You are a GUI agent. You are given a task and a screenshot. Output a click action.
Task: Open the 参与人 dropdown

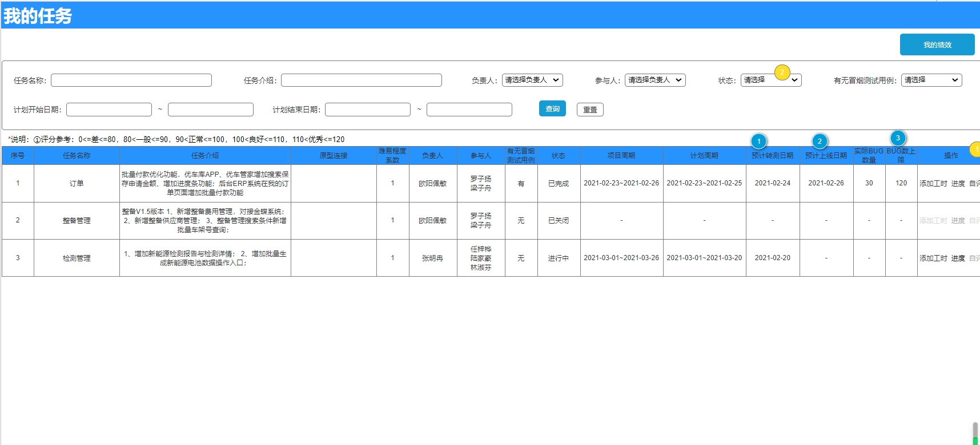tap(655, 80)
